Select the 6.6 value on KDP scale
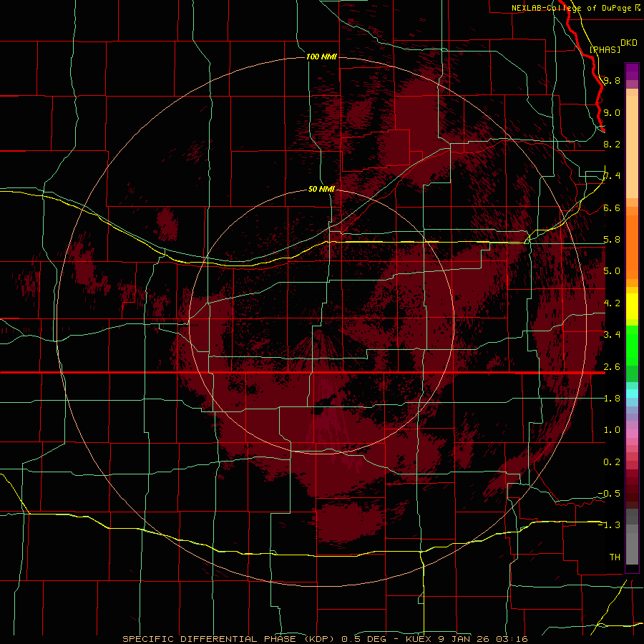644x644 pixels. point(612,208)
